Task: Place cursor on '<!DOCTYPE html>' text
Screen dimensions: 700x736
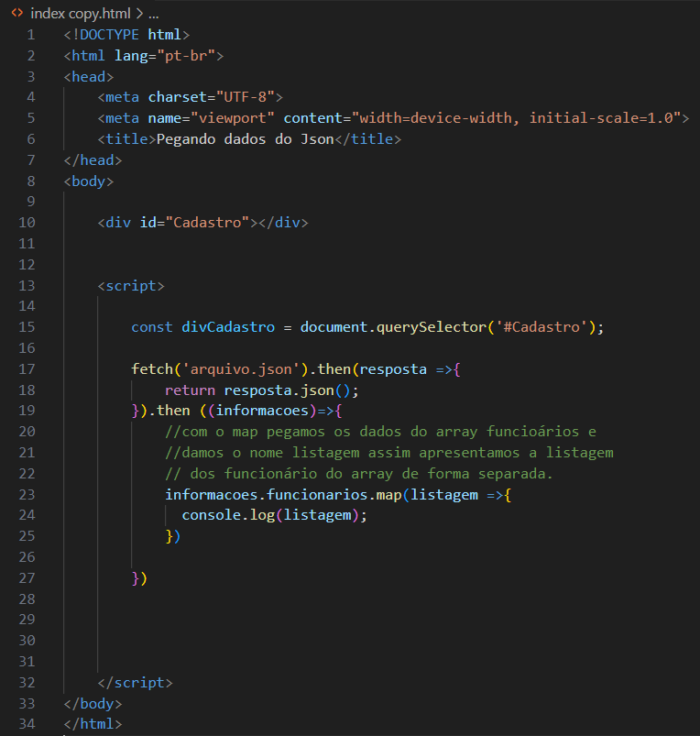Action: [126, 35]
